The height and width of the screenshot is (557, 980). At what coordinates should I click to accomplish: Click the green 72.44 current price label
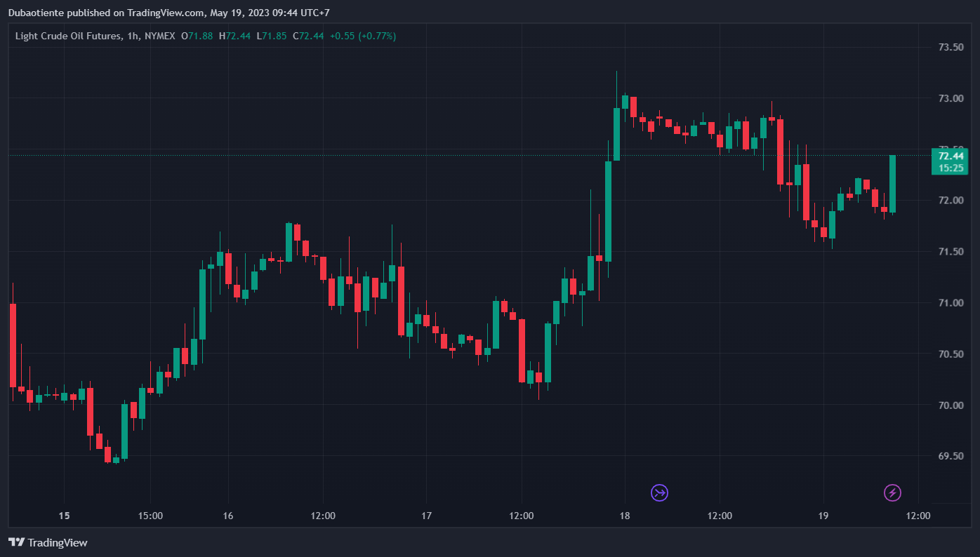950,156
